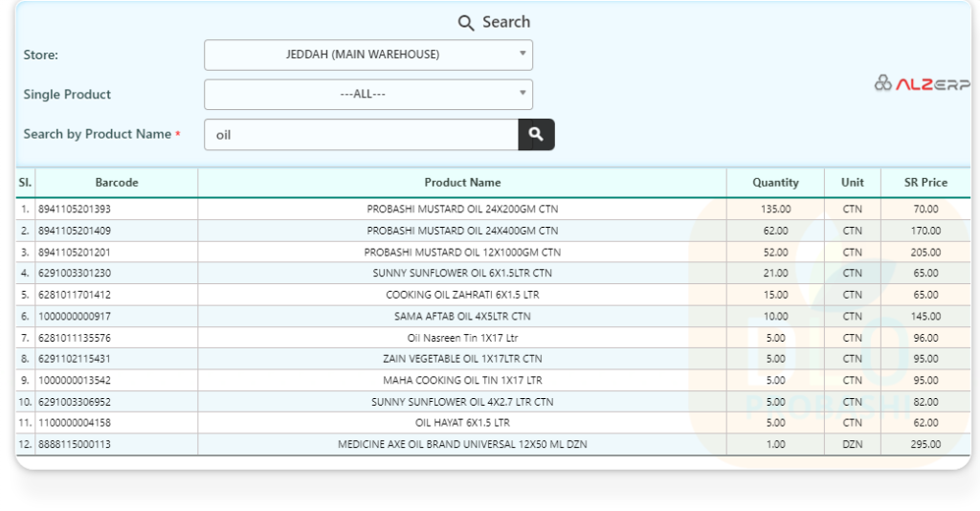Click quantity 10.00

coord(775,316)
